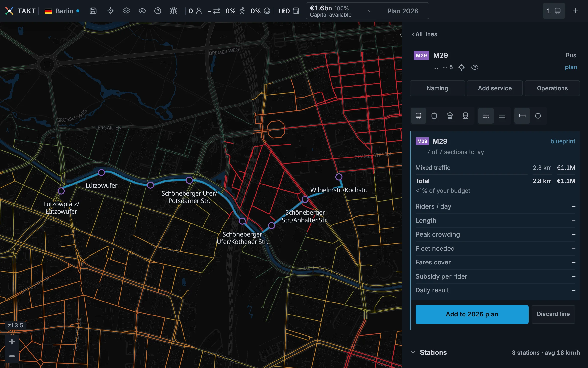Click the transfers arrows icon
Screen dimensions: 588x368
coord(217,11)
